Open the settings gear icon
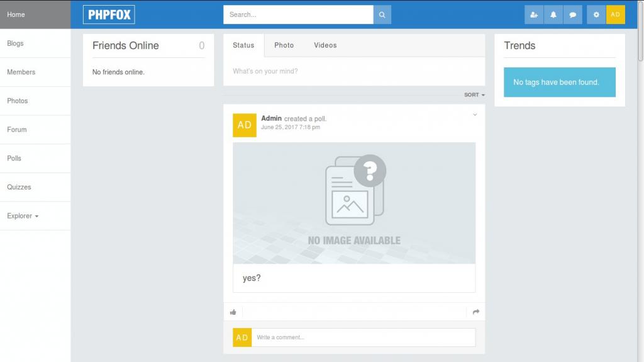Image resolution: width=644 pixels, height=362 pixels. tap(596, 14)
